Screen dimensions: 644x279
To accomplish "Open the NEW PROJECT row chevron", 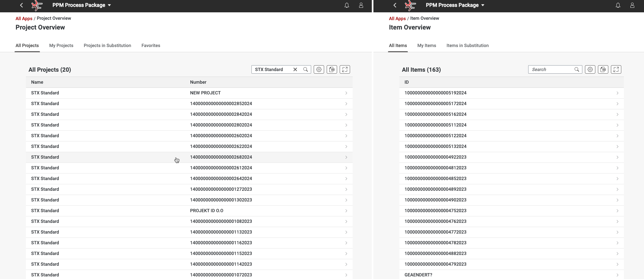I will point(346,93).
